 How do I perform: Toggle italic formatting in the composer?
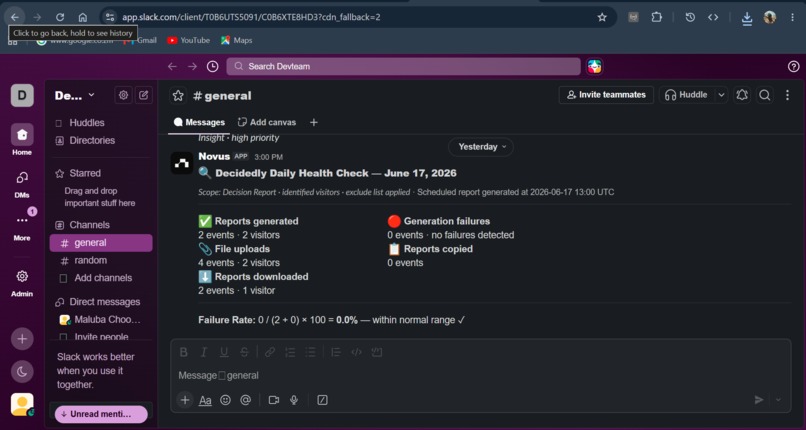click(204, 352)
